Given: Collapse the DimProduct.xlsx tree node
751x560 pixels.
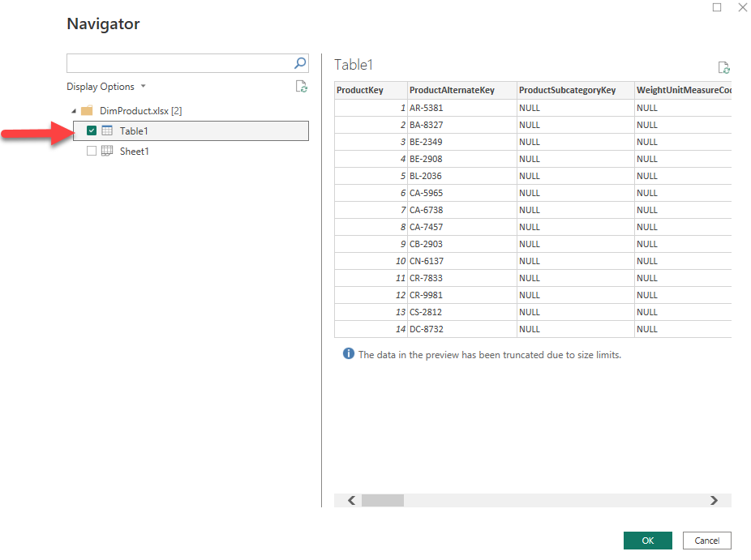Looking at the screenshot, I should 74,111.
